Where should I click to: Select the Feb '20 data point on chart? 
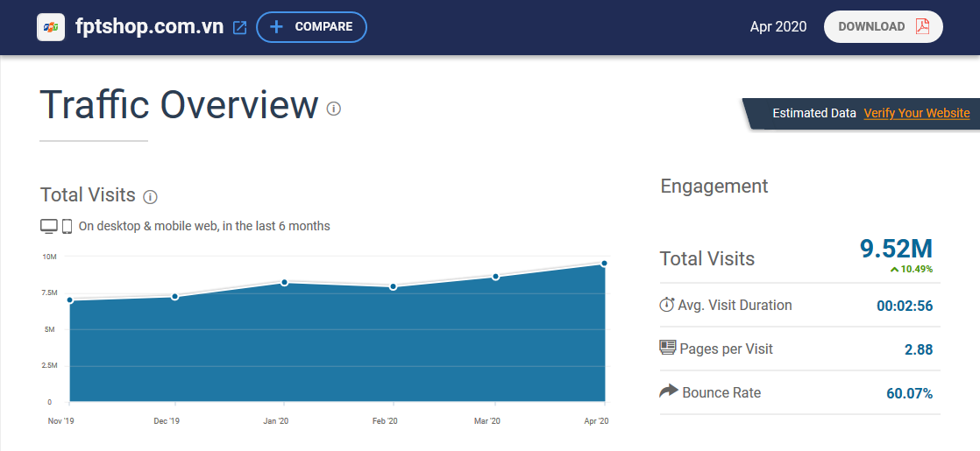(394, 286)
